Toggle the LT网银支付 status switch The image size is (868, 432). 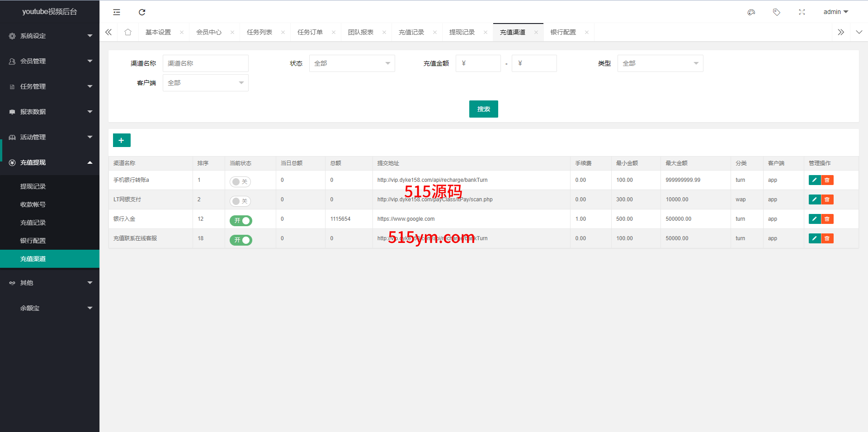240,201
